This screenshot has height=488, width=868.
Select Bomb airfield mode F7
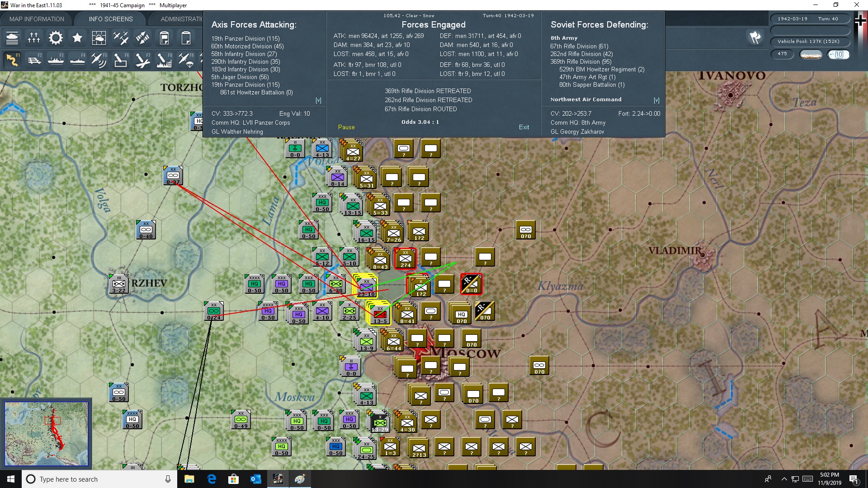coord(142,60)
